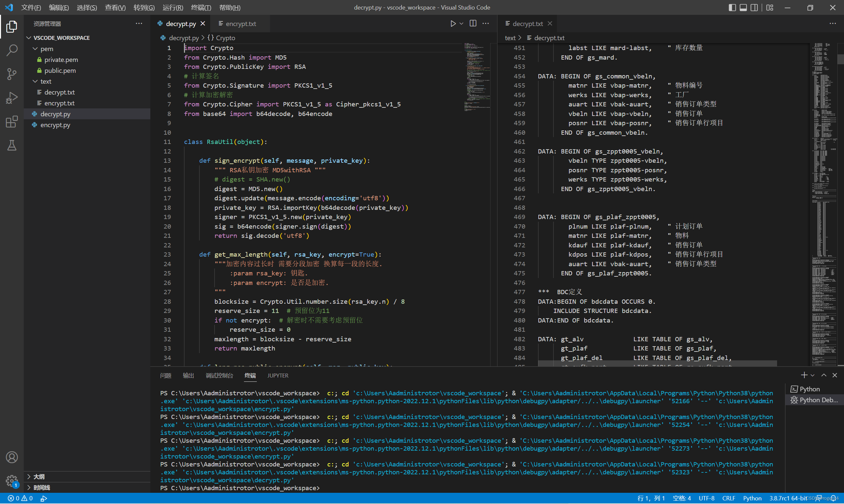The image size is (844, 504).
Task: Toggle secondary side bar layout button
Action: pos(754,8)
